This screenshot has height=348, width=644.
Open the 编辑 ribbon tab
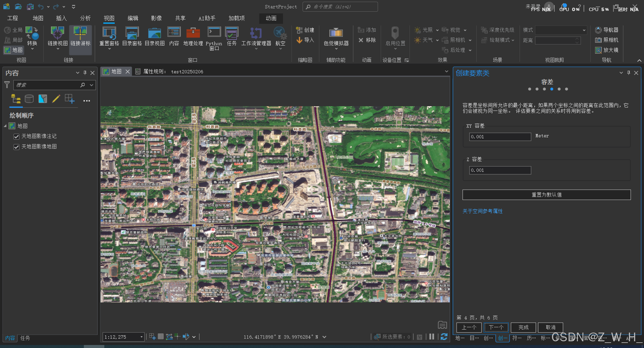tap(133, 18)
